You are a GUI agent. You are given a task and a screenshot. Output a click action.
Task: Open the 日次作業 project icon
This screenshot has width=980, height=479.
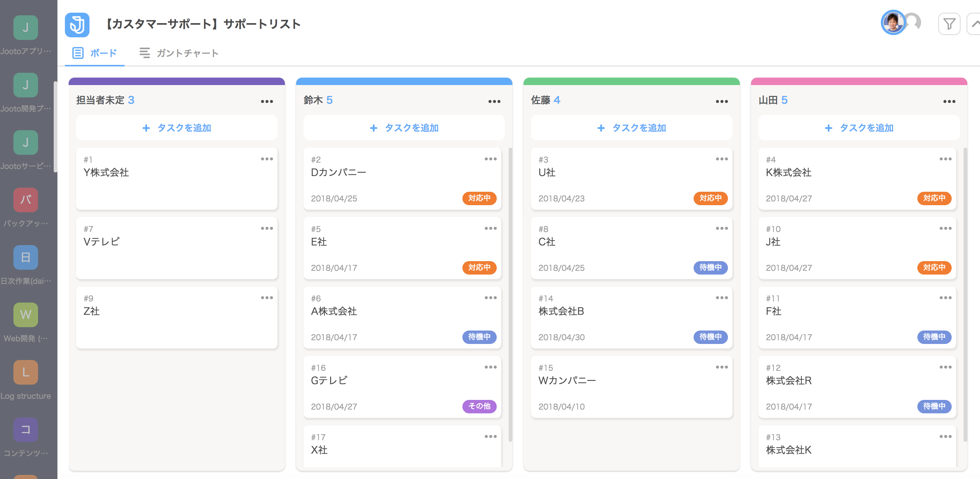25,257
